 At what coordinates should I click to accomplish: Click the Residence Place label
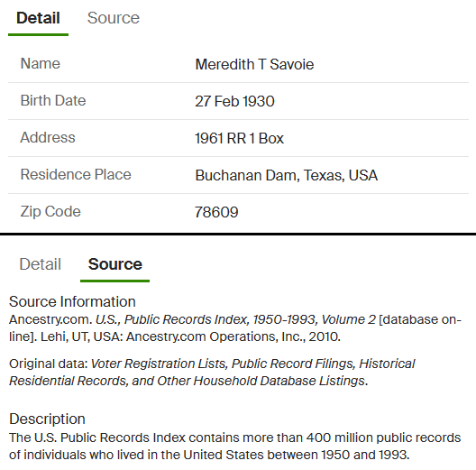click(76, 174)
